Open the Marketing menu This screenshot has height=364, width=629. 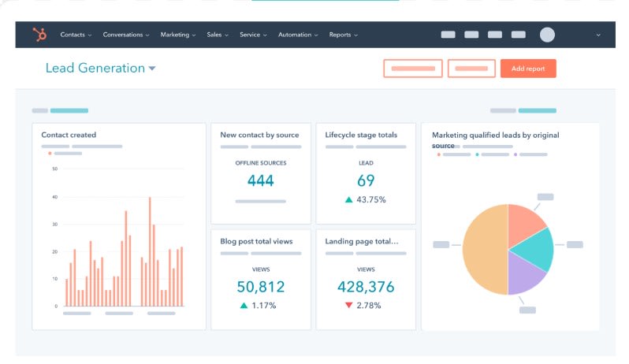point(178,35)
